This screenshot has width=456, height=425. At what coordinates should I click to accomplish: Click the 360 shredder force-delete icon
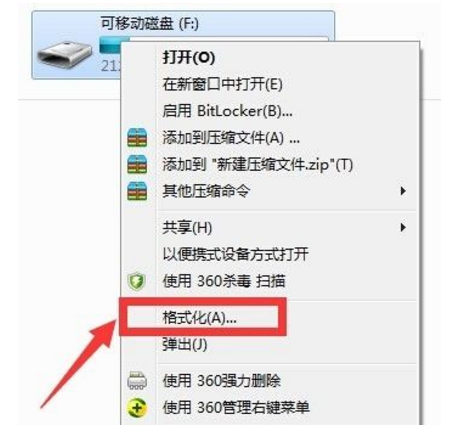(x=137, y=381)
